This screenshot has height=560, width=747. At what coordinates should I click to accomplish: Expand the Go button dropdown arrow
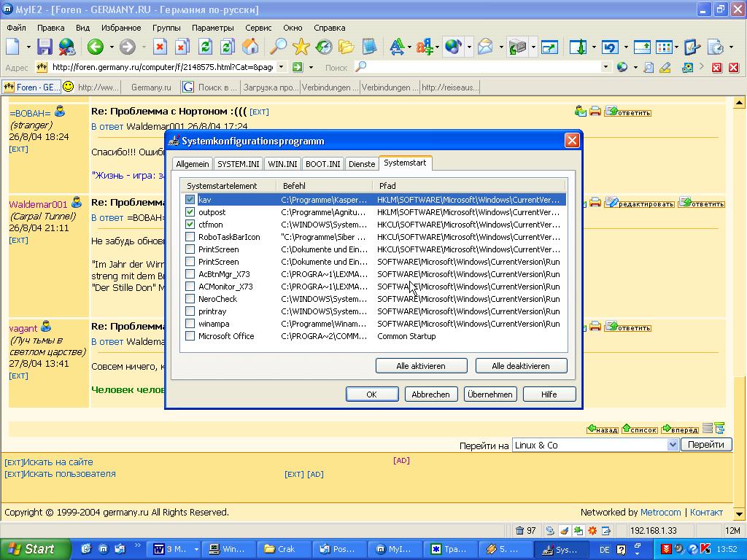[x=311, y=68]
